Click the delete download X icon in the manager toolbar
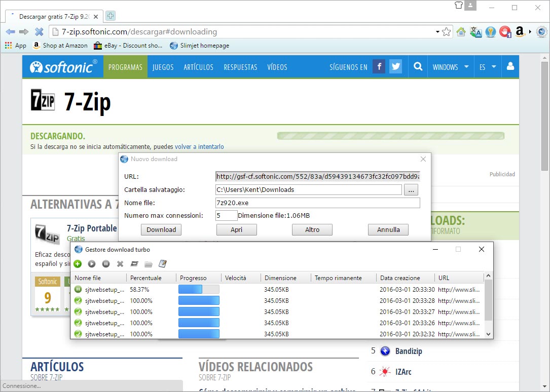550x392 pixels. pos(120,264)
